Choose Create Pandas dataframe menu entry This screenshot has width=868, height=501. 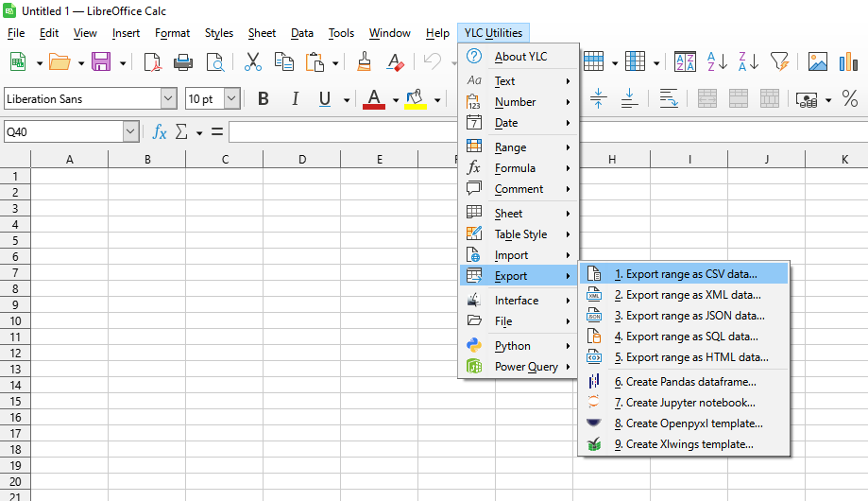(689, 382)
